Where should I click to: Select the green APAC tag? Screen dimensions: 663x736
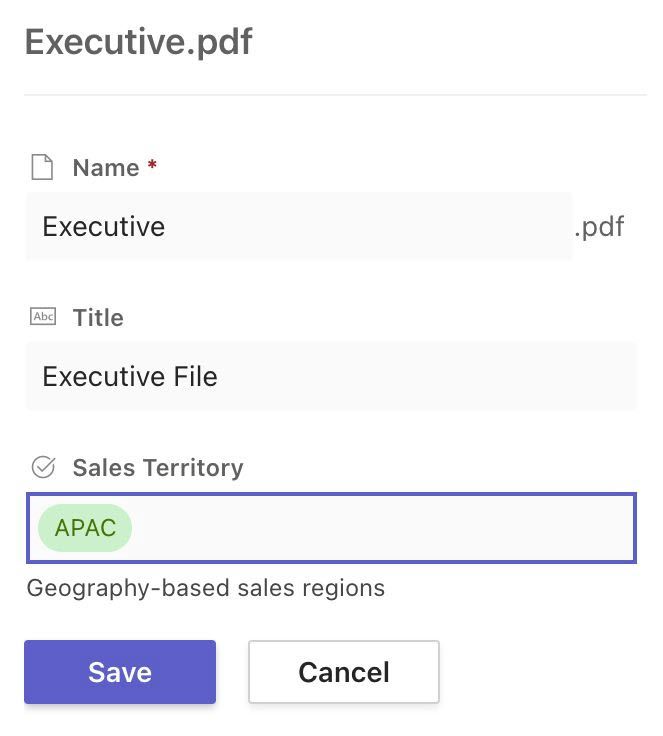(85, 528)
